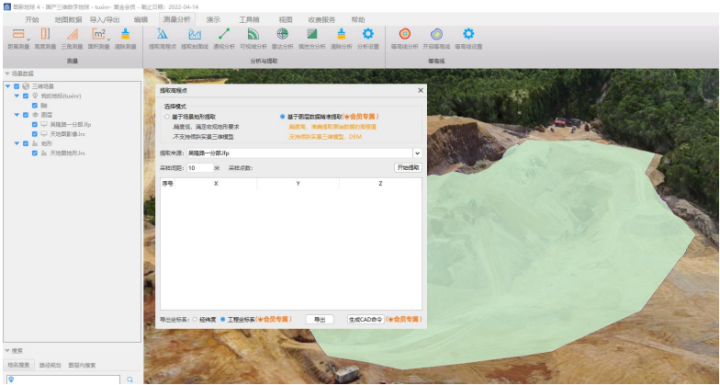Screen dimensions: 720x385
Task: Open the 工具箱 ribbon tab
Action: [x=249, y=20]
